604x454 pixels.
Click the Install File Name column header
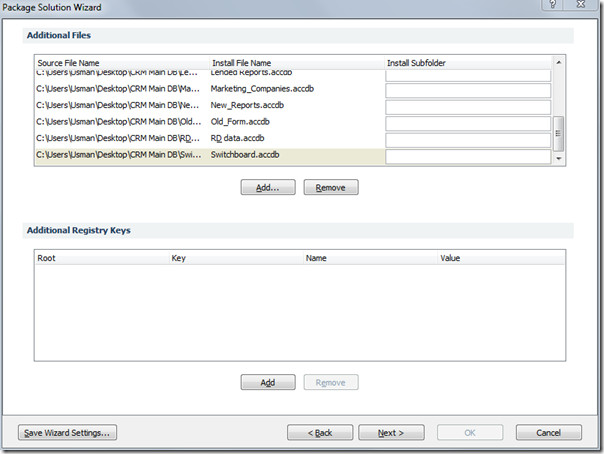coord(297,63)
